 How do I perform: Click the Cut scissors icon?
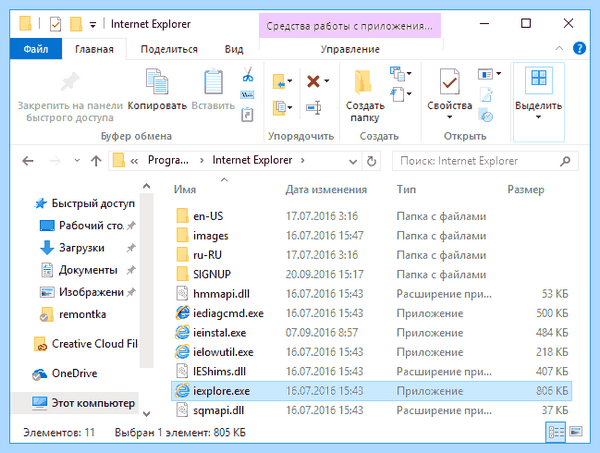coord(248,74)
